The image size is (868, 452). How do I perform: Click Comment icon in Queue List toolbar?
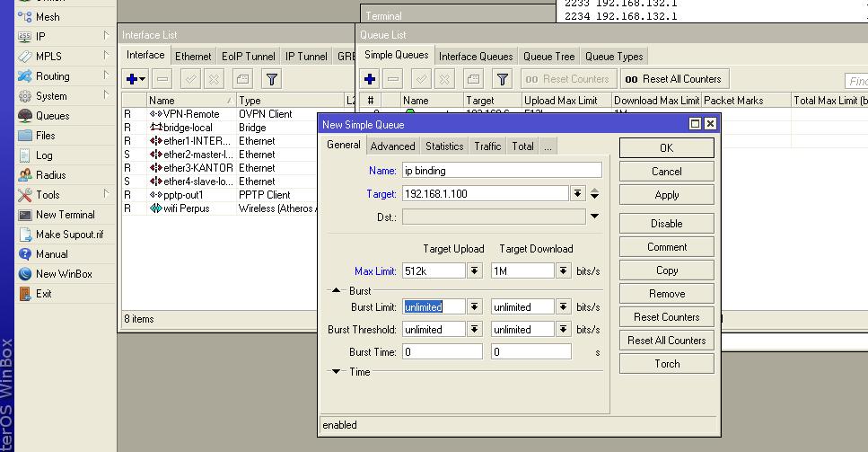tap(473, 79)
